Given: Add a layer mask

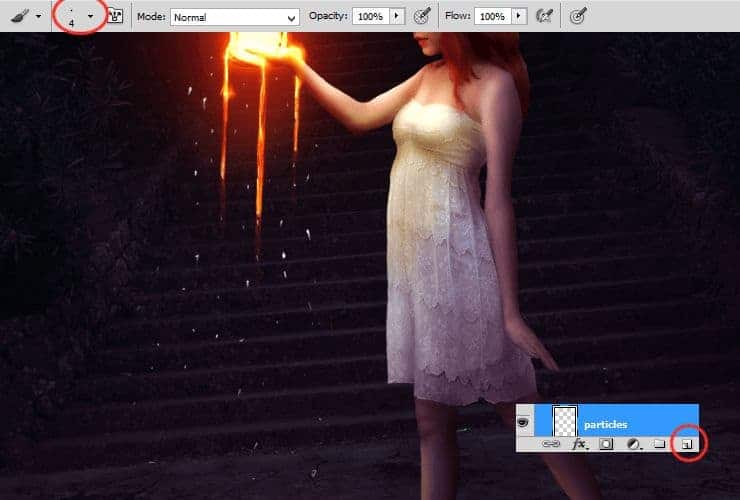Looking at the screenshot, I should (606, 444).
